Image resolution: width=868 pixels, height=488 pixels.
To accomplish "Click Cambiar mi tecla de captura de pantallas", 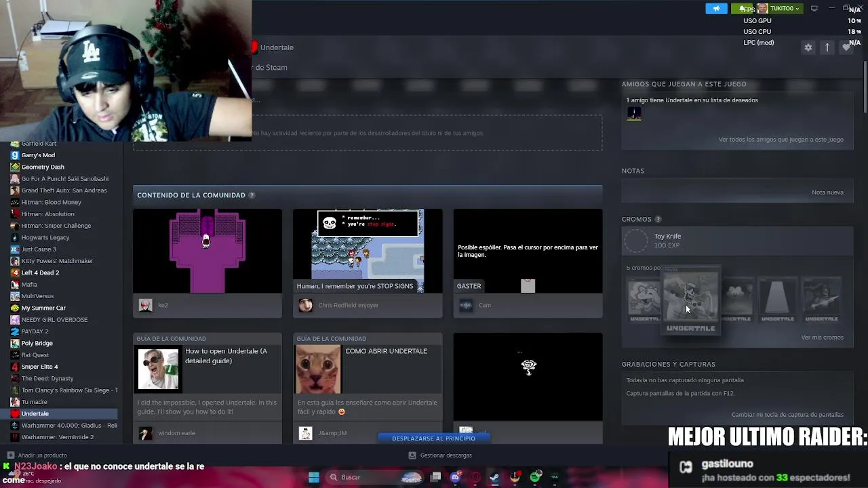I will point(787,415).
